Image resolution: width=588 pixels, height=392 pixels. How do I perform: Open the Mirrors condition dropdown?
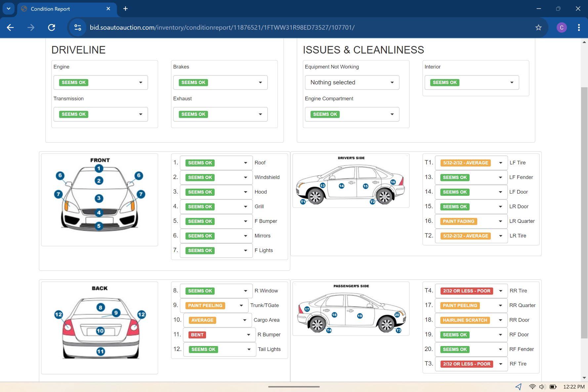click(x=216, y=236)
